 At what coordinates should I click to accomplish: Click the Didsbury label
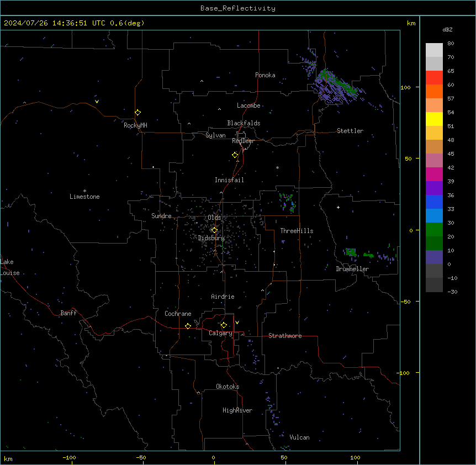(211, 238)
